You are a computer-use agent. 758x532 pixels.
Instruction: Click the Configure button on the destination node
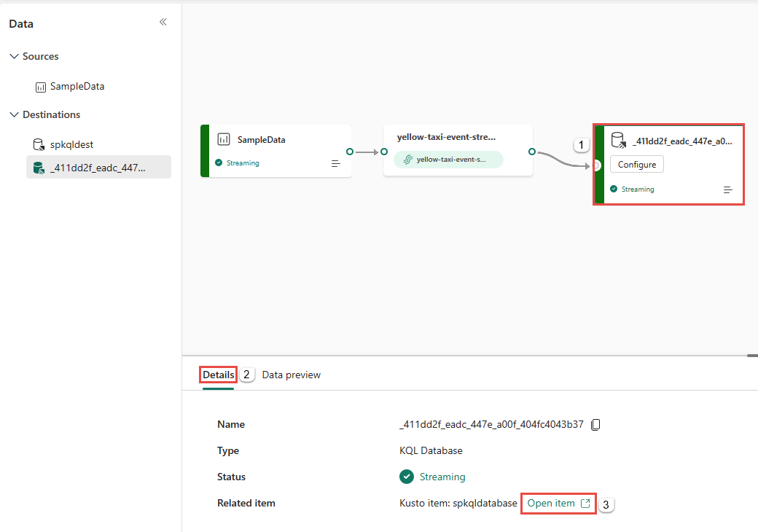click(637, 165)
